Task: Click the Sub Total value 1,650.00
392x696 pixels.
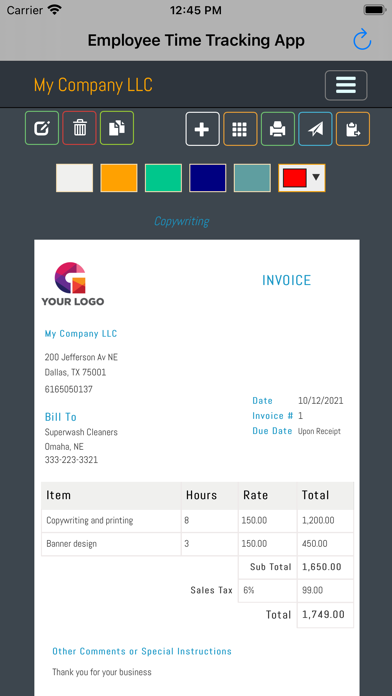Action: pyautogui.click(x=325, y=567)
